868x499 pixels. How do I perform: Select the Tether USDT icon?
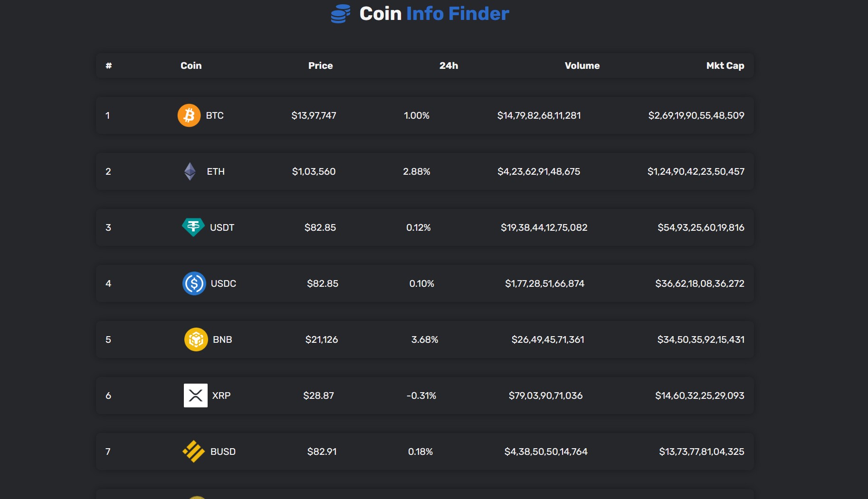pos(194,227)
